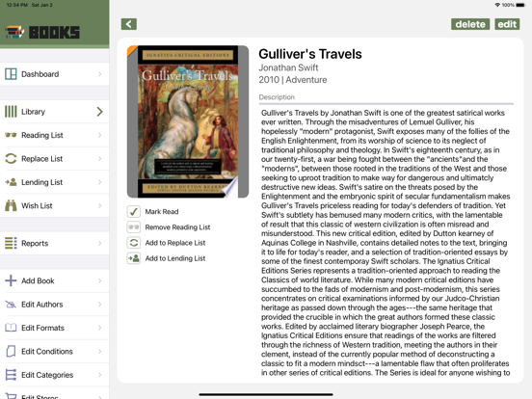Click the Edit Conditions label
The height and width of the screenshot is (399, 532).
pos(47,352)
